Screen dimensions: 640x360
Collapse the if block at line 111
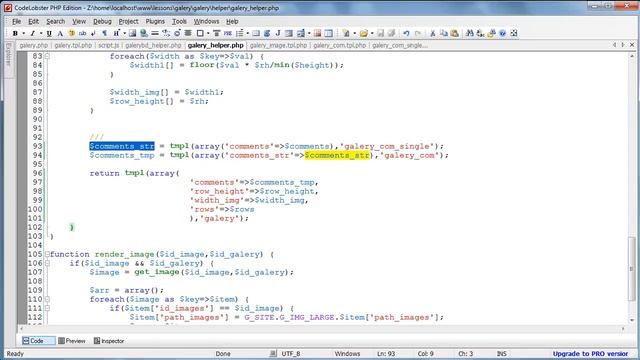[47, 308]
